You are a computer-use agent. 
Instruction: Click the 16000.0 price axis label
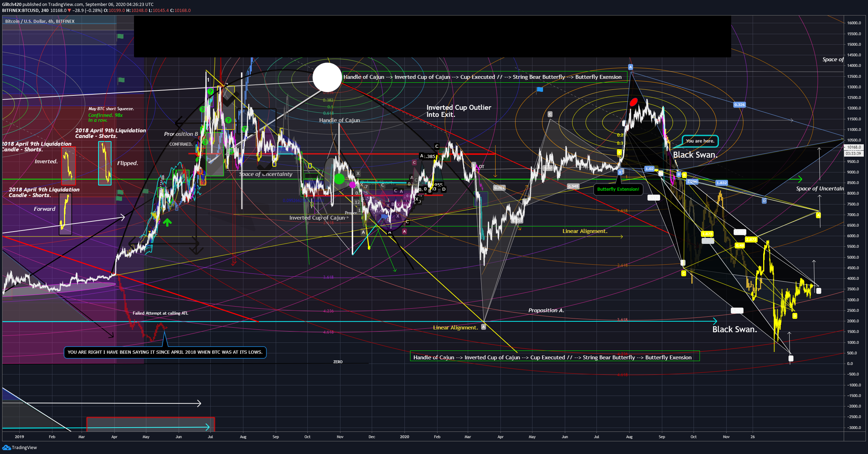click(x=854, y=23)
